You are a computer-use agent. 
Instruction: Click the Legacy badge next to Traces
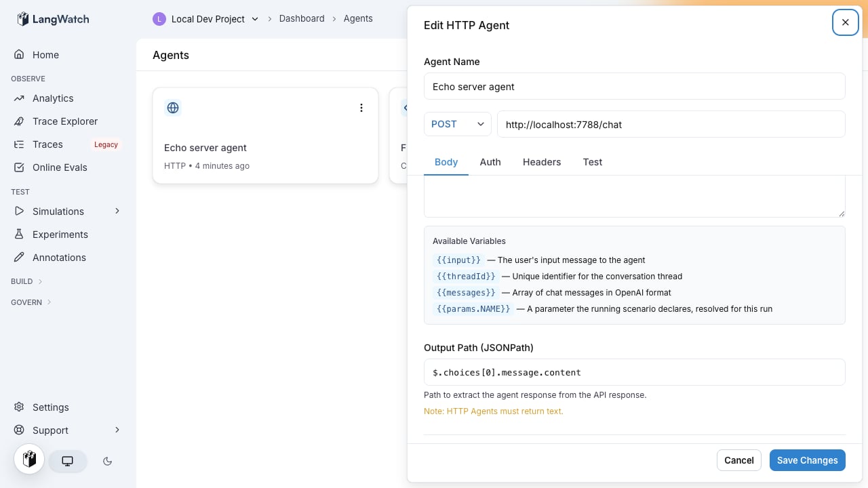pos(106,144)
